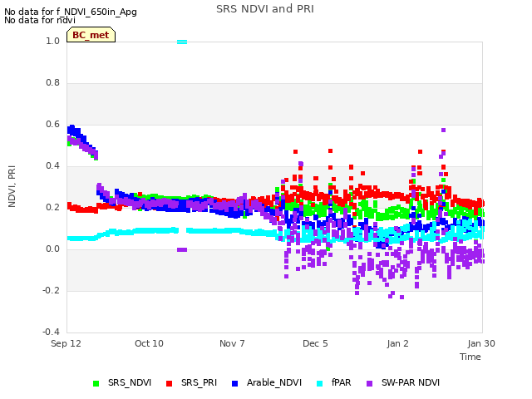Click the 0.4 y-axis tick label
Image resolution: width=532 pixels, height=399 pixels.
coord(53,166)
